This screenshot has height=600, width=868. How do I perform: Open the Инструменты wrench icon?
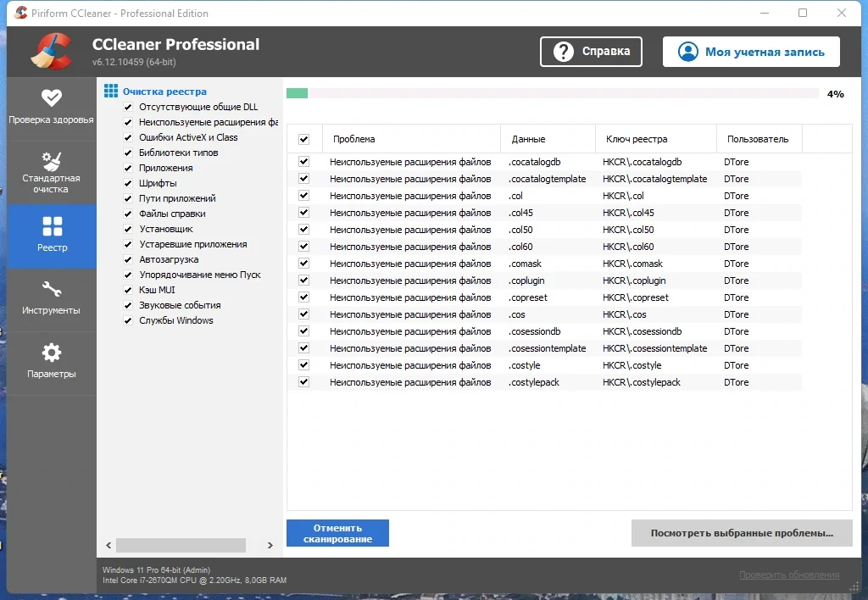pyautogui.click(x=52, y=289)
